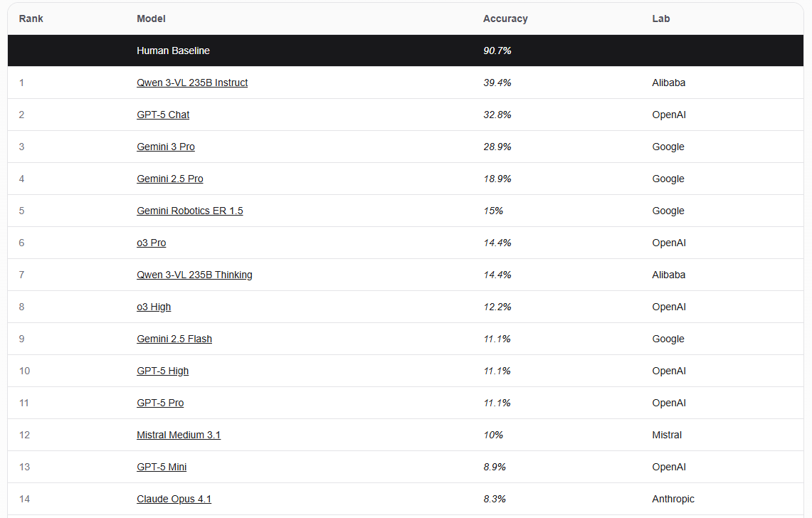812x518 pixels.
Task: Open the Qwen 3-VL 235B Thinking link
Action: point(194,275)
